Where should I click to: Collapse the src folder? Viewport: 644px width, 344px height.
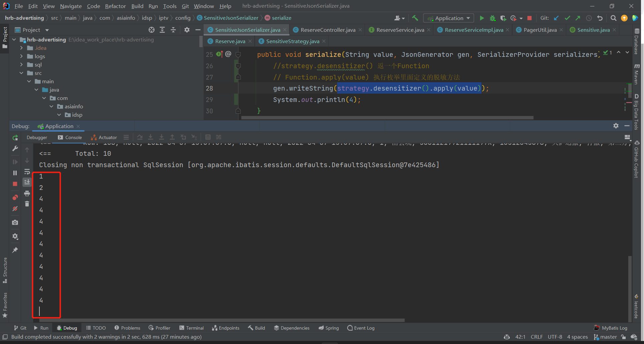[x=22, y=73]
